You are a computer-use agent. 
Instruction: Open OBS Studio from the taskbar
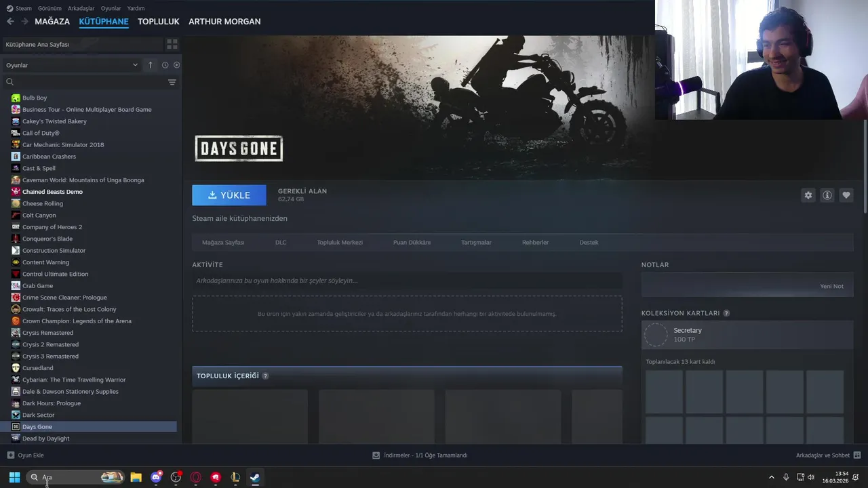click(176, 477)
